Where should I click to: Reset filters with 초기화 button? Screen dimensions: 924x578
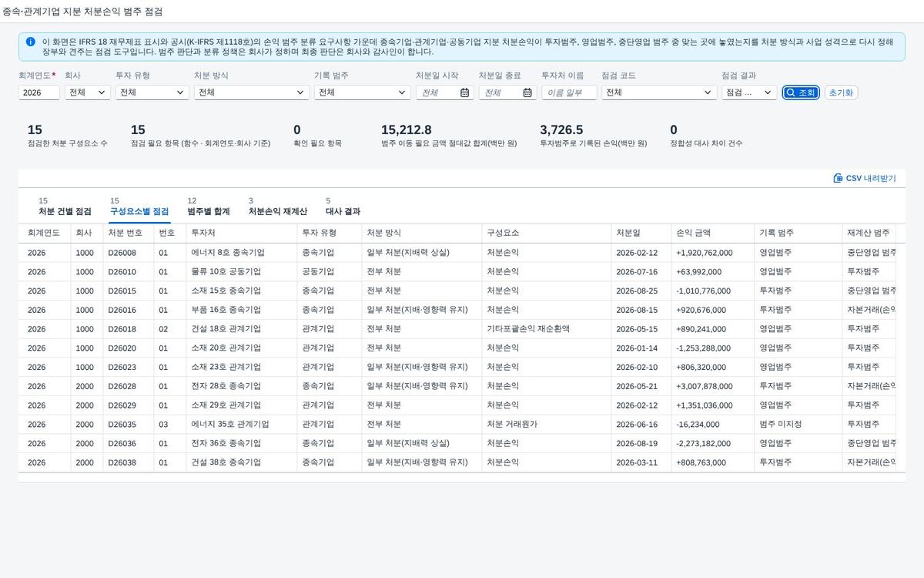point(841,92)
